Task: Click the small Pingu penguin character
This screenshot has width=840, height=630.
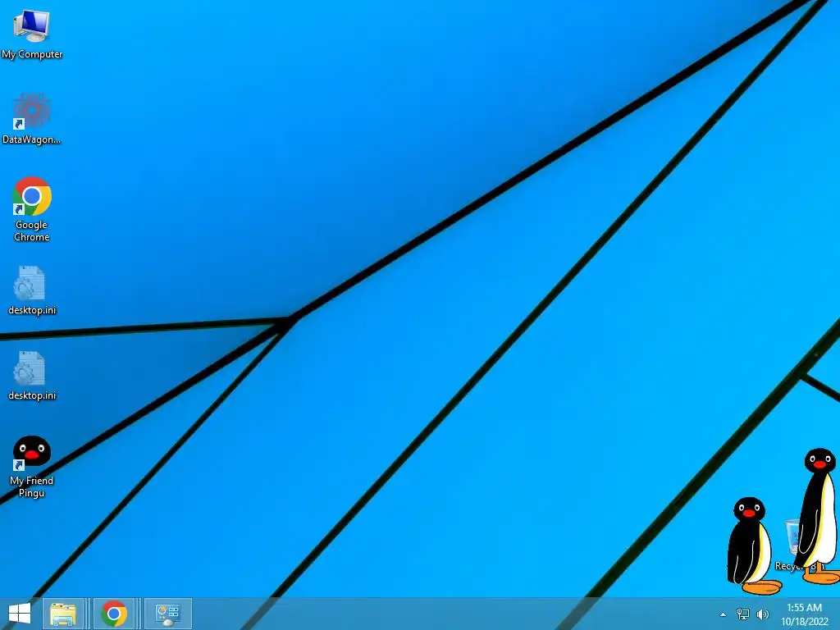Action: [x=751, y=546]
